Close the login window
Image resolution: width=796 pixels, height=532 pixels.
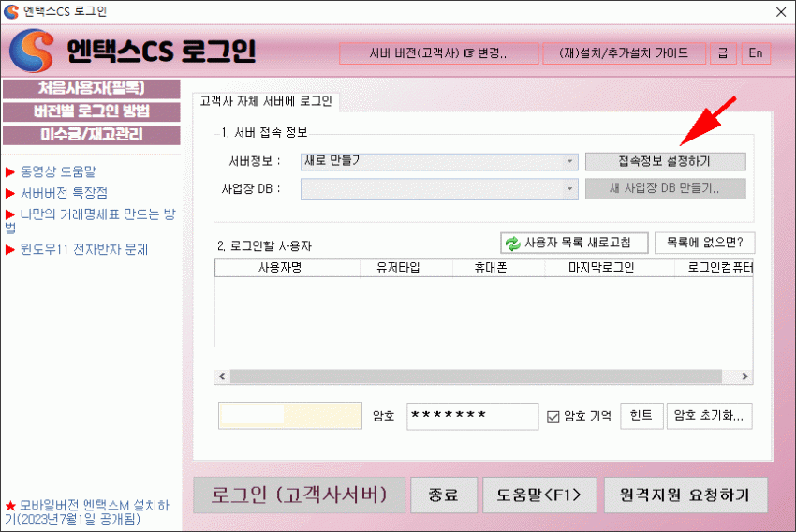click(781, 11)
